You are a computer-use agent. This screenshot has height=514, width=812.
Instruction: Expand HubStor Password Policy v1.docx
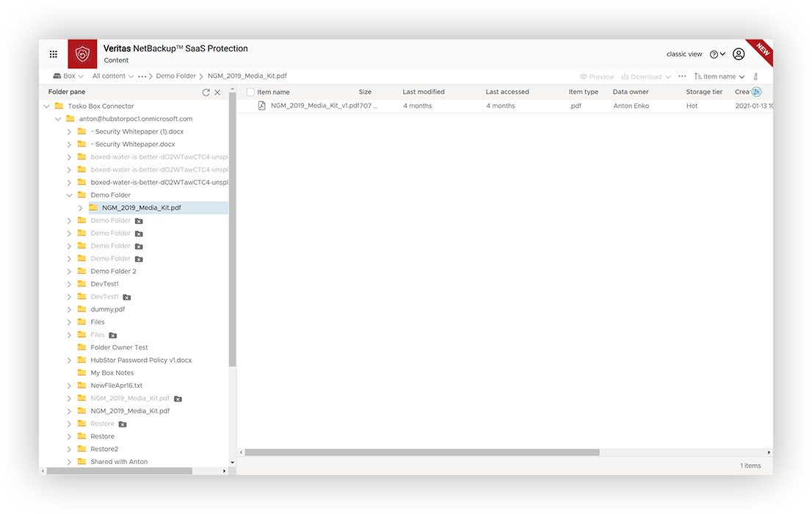[x=69, y=360]
